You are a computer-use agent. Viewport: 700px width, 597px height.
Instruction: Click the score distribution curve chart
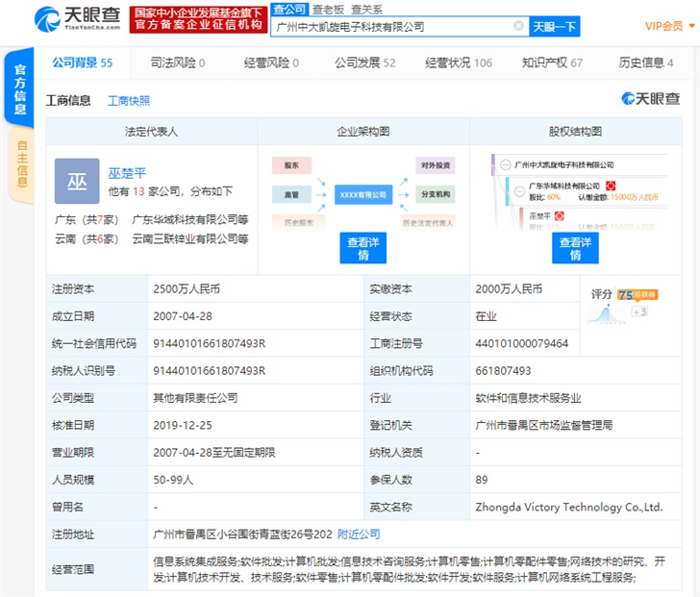[x=605, y=312]
